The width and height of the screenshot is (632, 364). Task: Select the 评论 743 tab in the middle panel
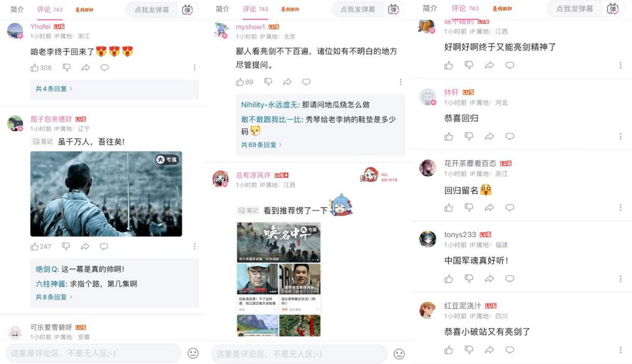click(255, 9)
